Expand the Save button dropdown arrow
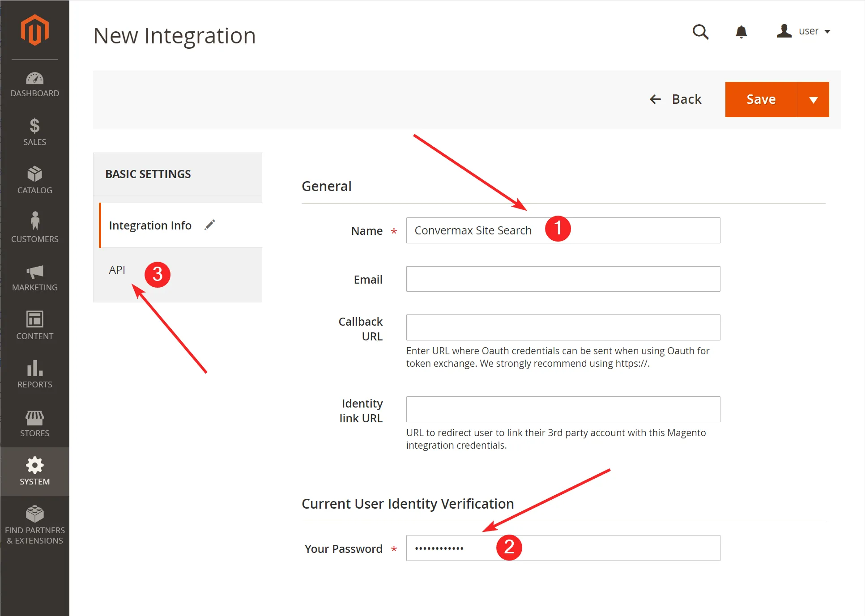 point(813,100)
